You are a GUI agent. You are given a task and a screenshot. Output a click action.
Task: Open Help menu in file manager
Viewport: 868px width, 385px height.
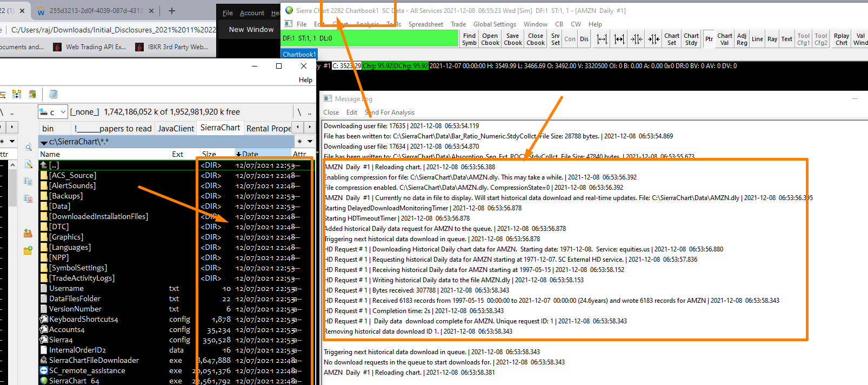305,80
